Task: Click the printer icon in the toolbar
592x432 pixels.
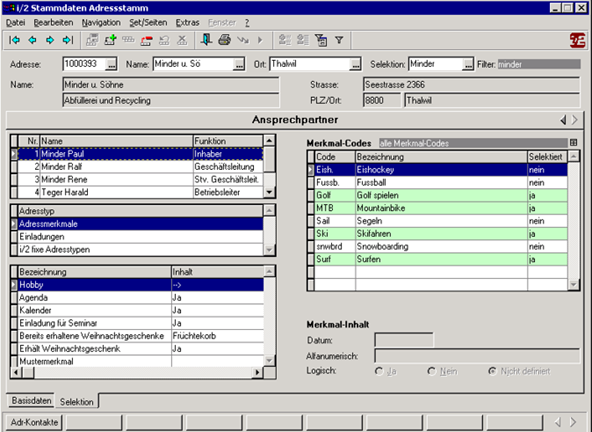Action: click(x=225, y=40)
